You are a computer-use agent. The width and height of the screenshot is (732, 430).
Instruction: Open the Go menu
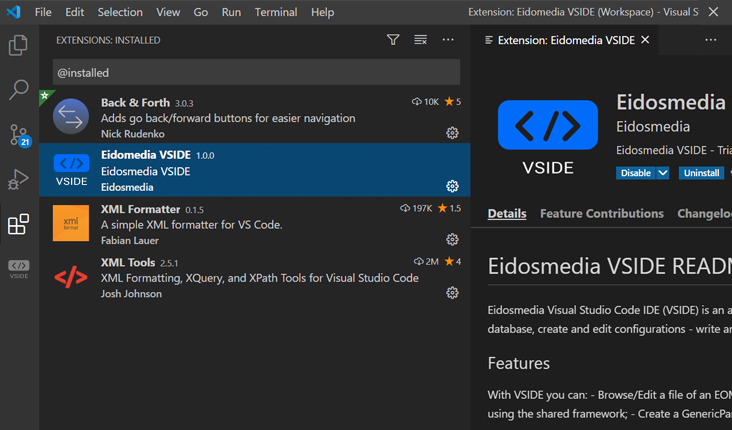point(201,12)
